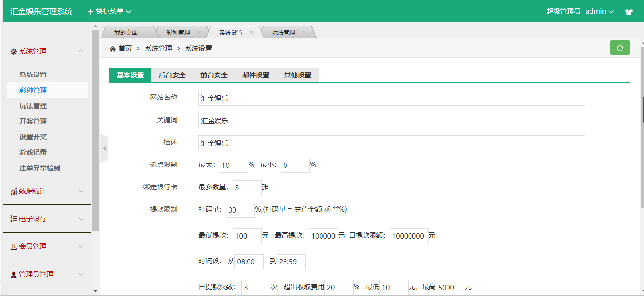Switch to 我的桌面 tab
This screenshot has width=644, height=297.
[126, 33]
